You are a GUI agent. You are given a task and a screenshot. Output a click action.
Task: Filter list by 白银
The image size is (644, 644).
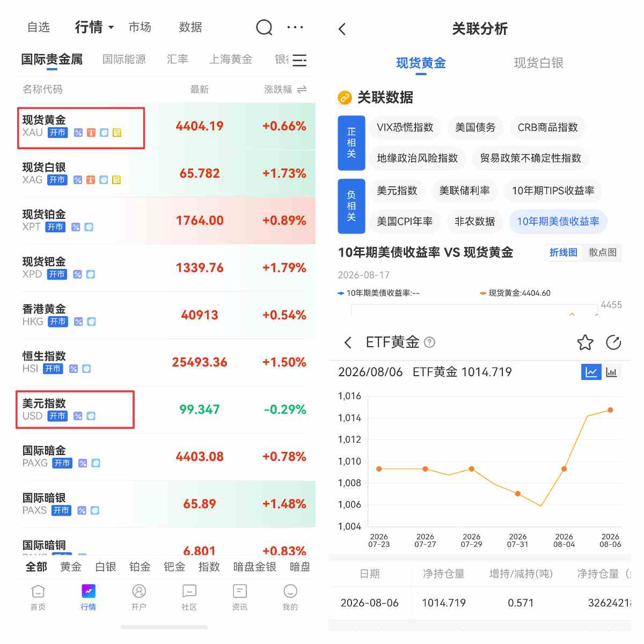[x=106, y=567]
